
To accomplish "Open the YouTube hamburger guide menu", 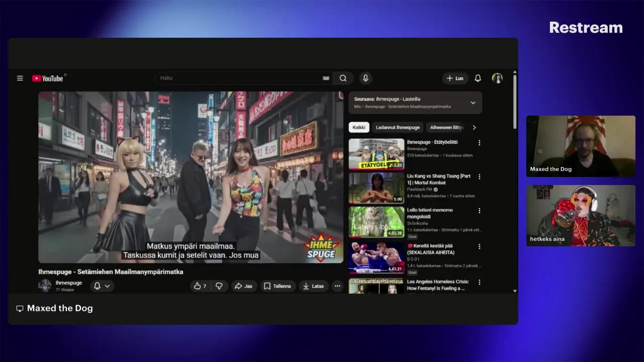I will point(20,78).
